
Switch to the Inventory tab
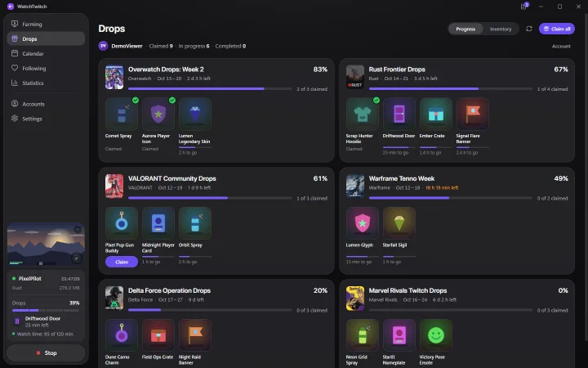[501, 29]
